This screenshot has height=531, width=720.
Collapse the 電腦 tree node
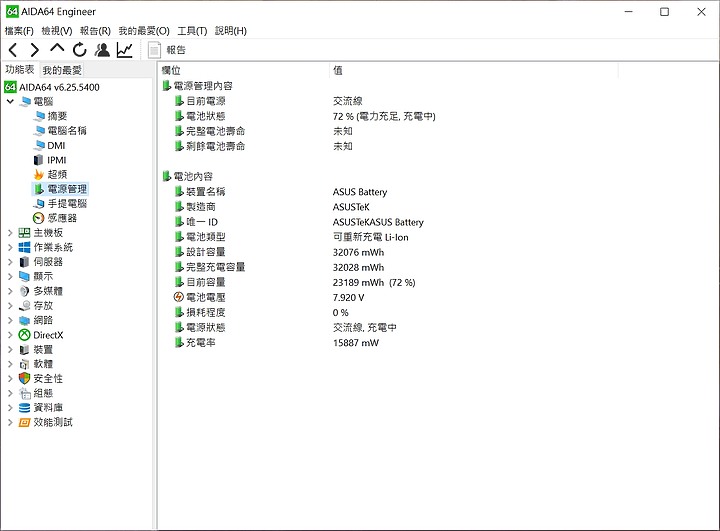click(x=10, y=101)
